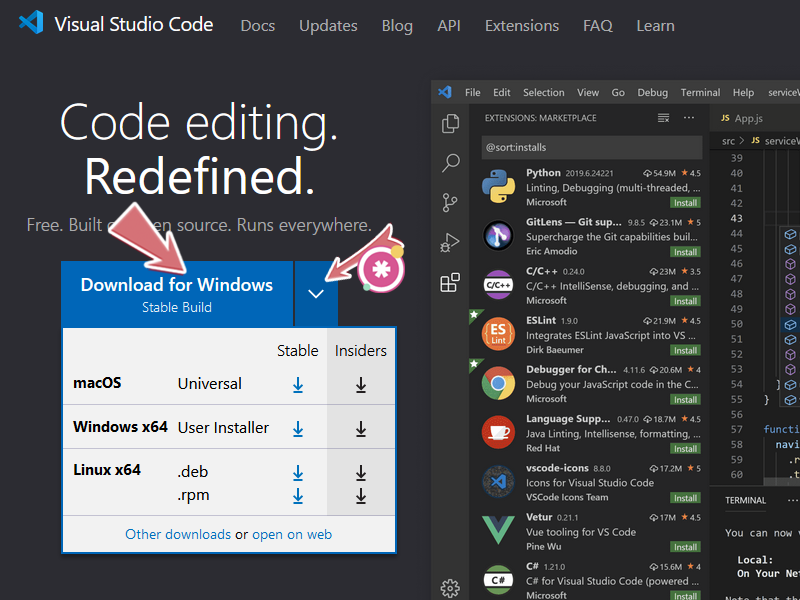Open the Docs page
This screenshot has width=800, height=600.
258,26
